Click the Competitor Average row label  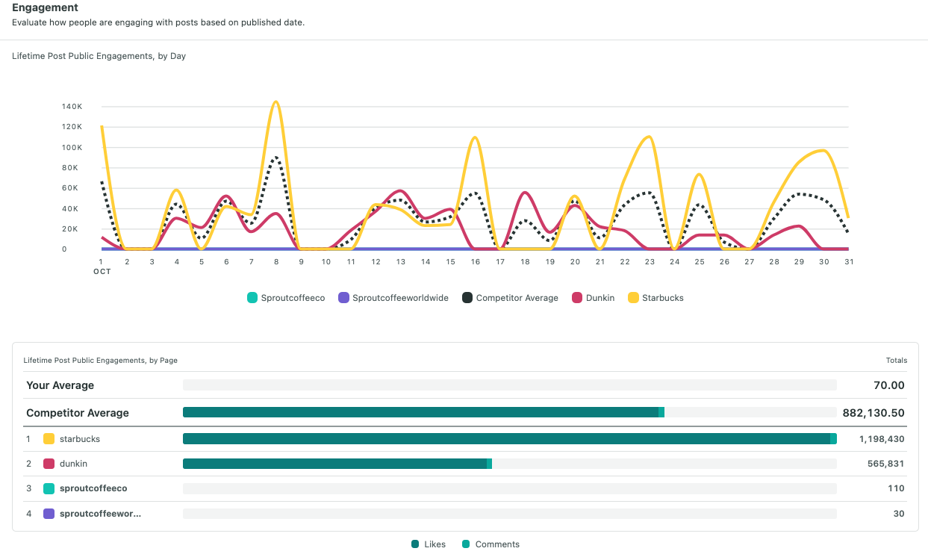click(x=78, y=413)
